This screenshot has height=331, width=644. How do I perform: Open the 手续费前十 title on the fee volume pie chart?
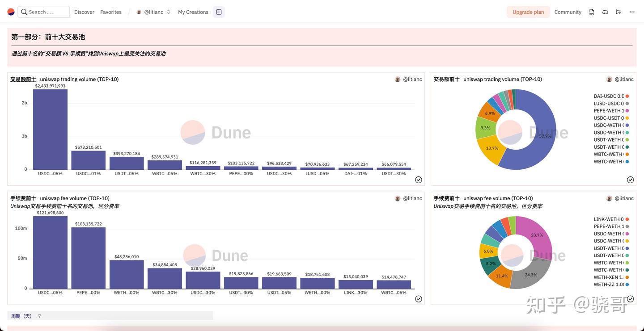pyautogui.click(x=446, y=198)
